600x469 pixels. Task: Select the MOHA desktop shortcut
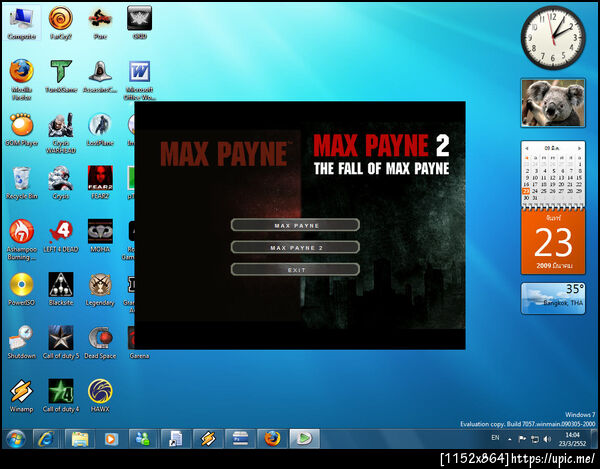point(100,236)
